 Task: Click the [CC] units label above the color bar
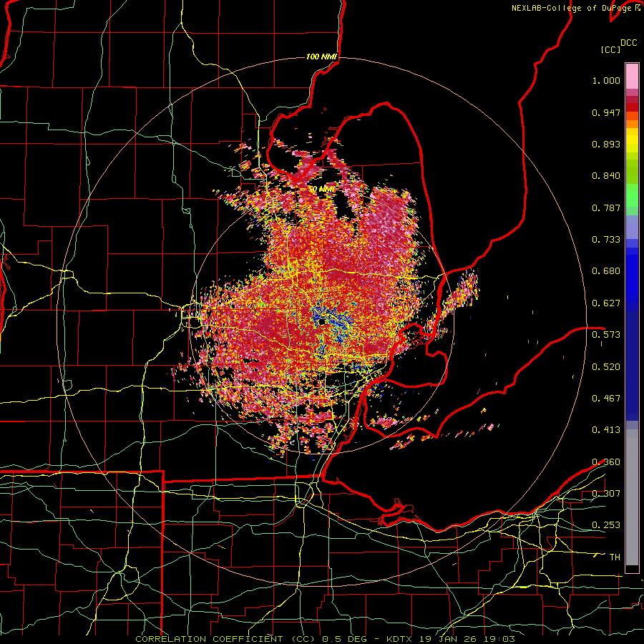click(610, 49)
